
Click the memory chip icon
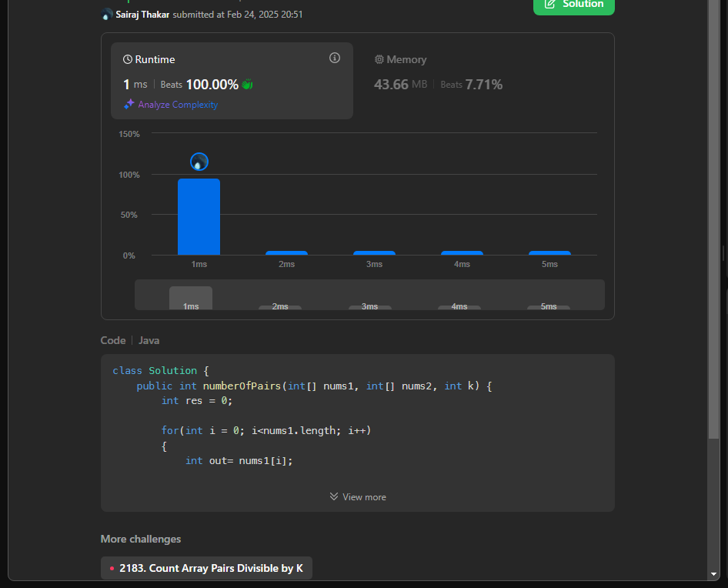(x=379, y=59)
